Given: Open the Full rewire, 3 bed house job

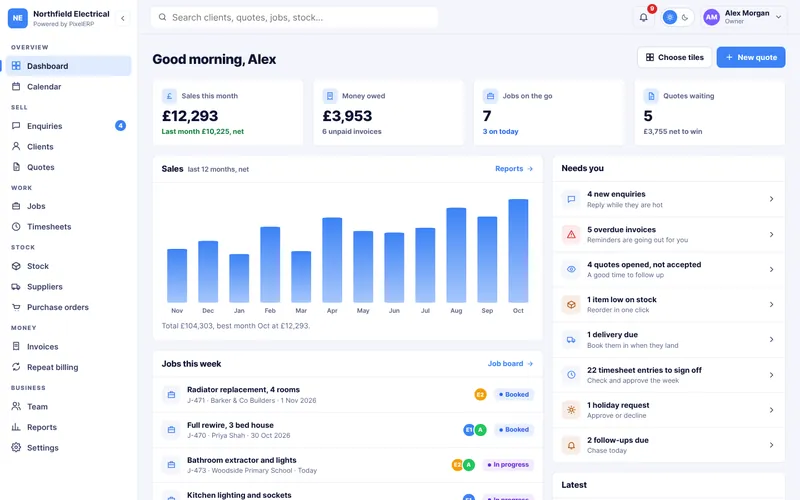Looking at the screenshot, I should pyautogui.click(x=347, y=430).
